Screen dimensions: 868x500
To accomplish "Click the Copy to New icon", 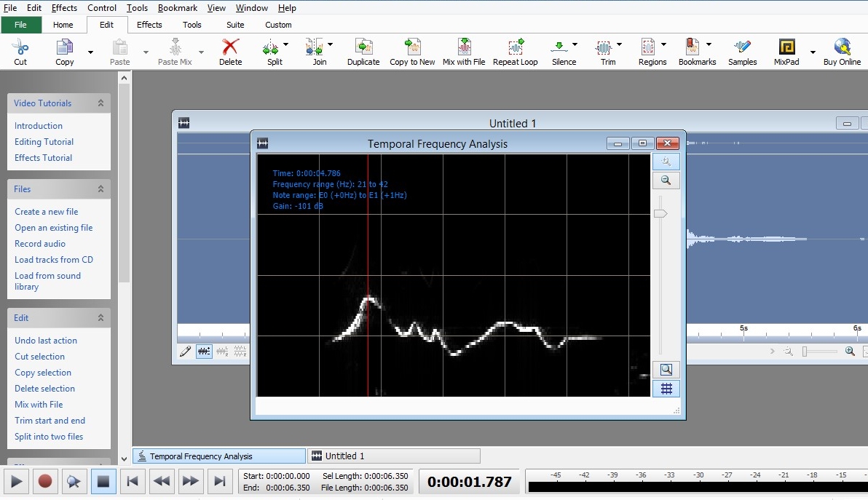I will (x=412, y=47).
